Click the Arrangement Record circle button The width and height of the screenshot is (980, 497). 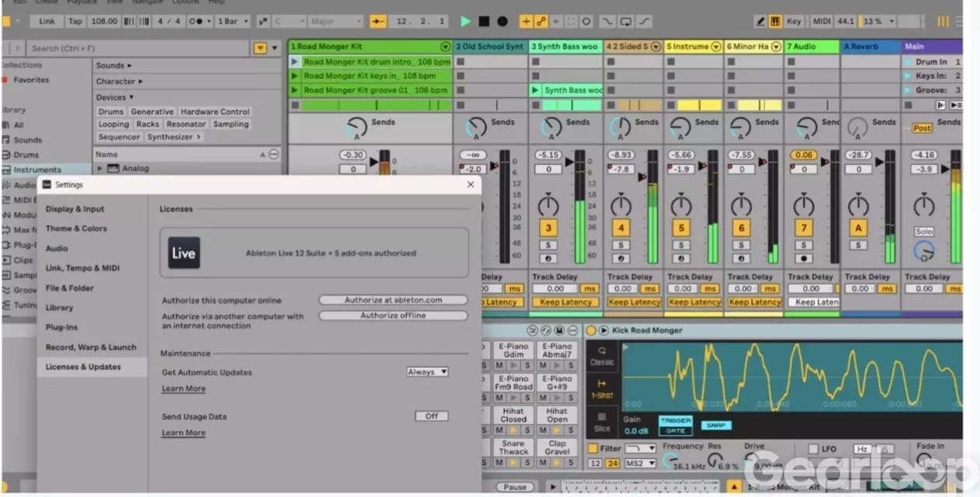coord(502,21)
